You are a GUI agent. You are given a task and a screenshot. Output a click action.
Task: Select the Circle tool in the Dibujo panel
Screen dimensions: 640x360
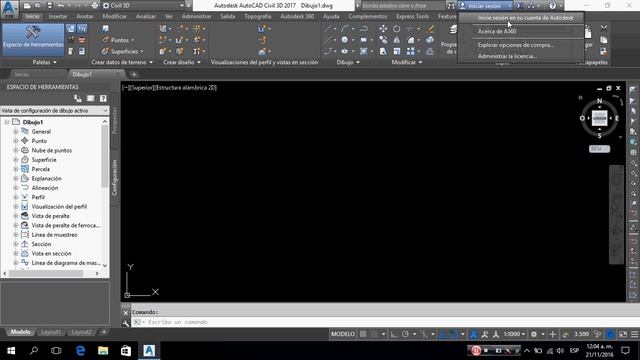tap(344, 40)
